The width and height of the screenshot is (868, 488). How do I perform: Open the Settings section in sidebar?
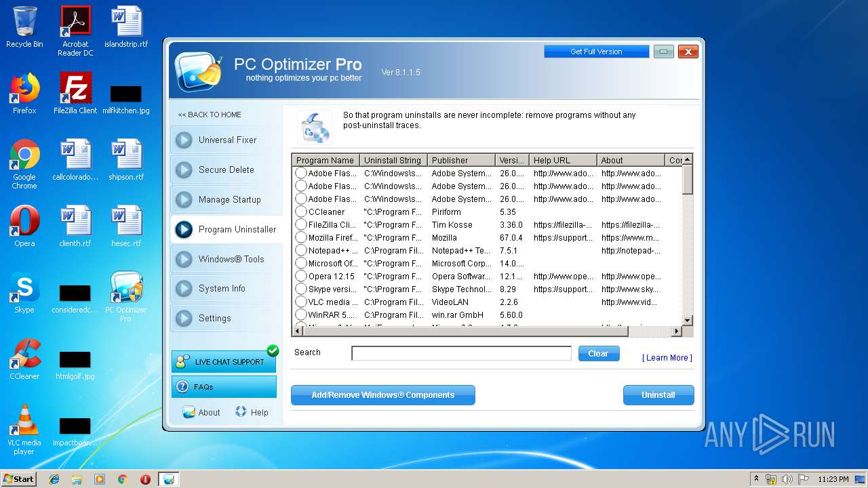point(226,319)
